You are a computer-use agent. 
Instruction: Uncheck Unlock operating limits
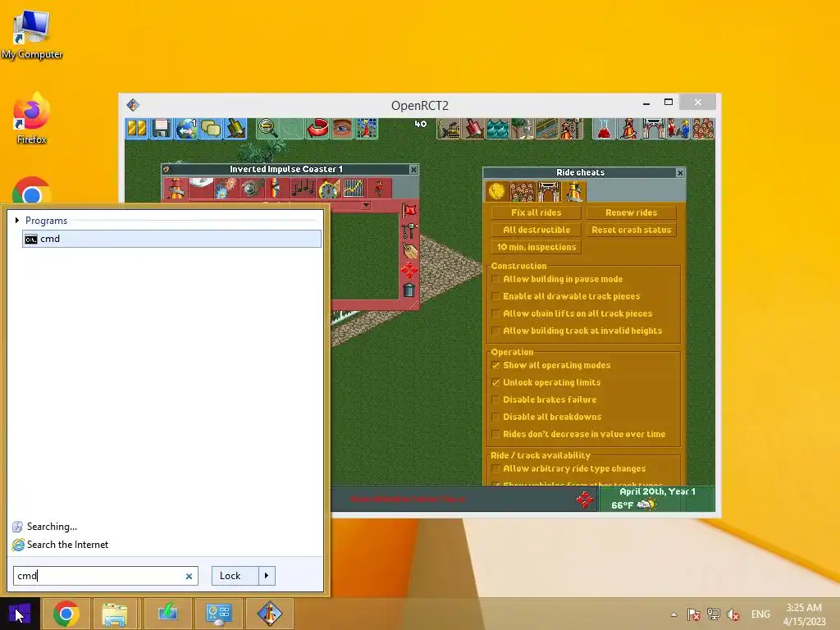pyautogui.click(x=495, y=382)
